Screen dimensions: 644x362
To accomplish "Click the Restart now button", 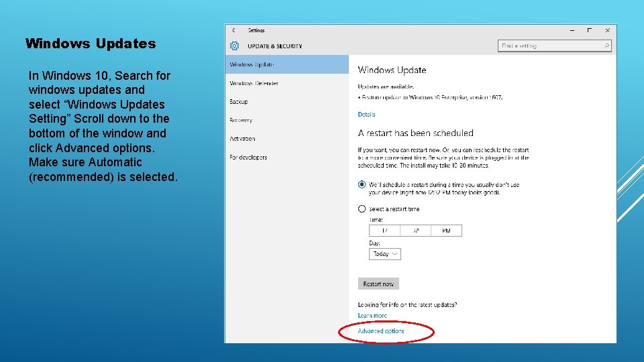I will [378, 284].
